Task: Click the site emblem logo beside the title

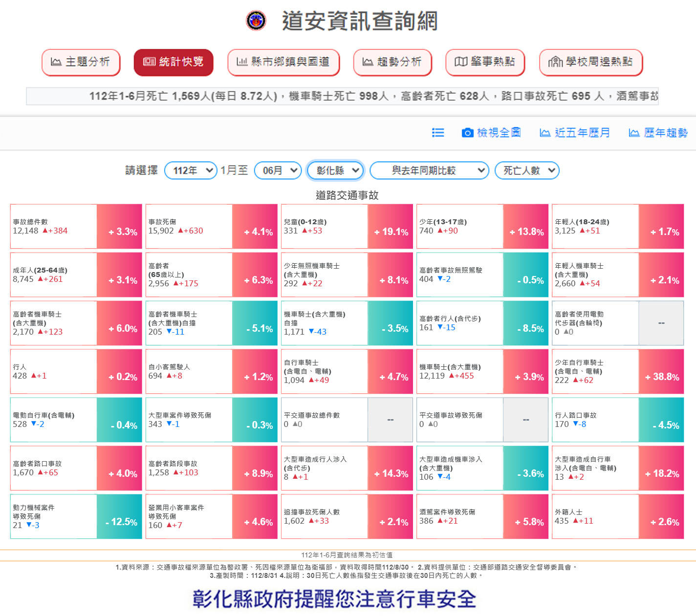Action: tap(256, 21)
